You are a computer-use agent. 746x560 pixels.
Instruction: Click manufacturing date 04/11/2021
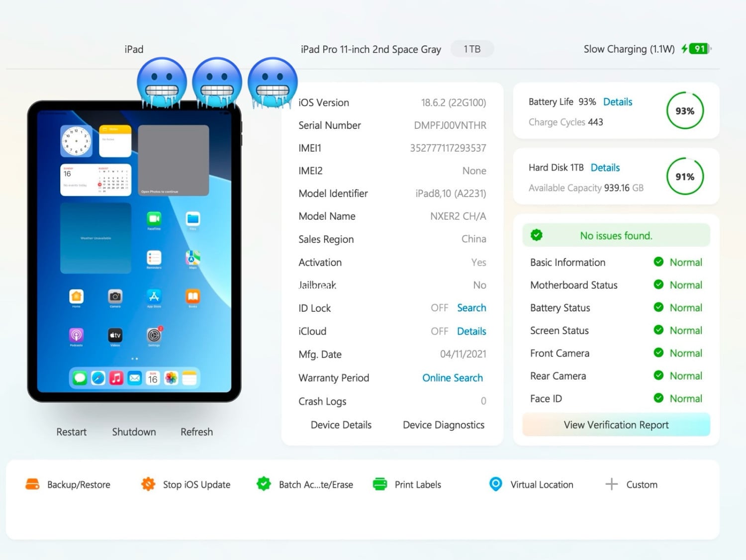463,354
